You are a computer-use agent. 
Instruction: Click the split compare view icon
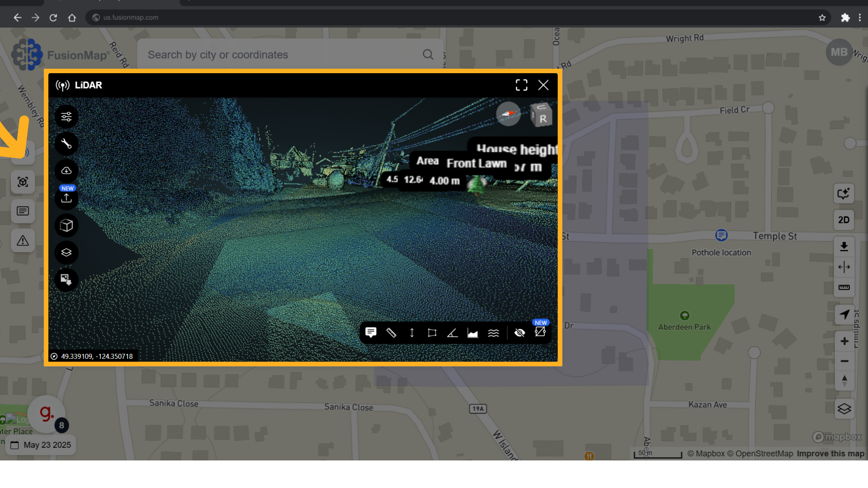tap(844, 267)
